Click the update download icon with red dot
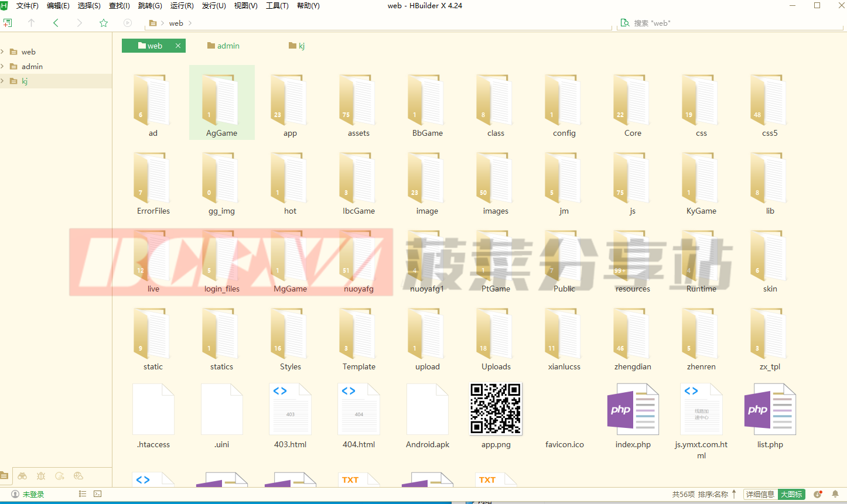Viewport: 847px width, 504px height. coord(818,494)
